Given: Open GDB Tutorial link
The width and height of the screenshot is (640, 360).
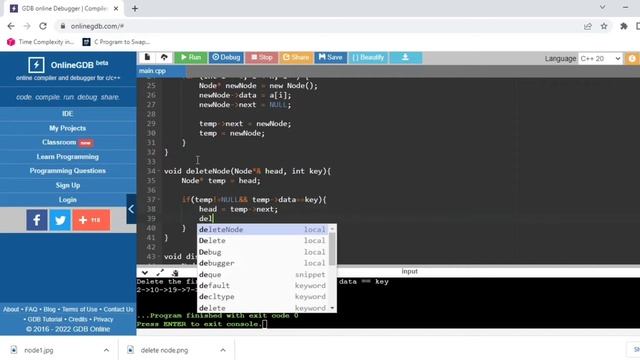Looking at the screenshot, I should 45,319.
